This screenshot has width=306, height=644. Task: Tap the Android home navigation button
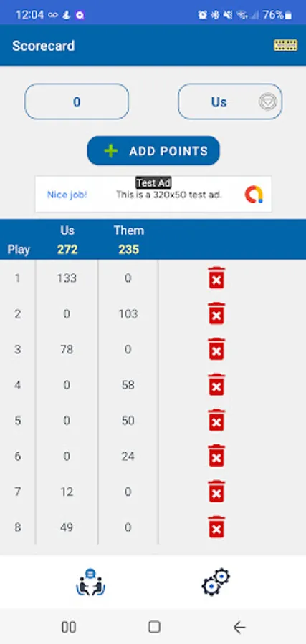(154, 627)
